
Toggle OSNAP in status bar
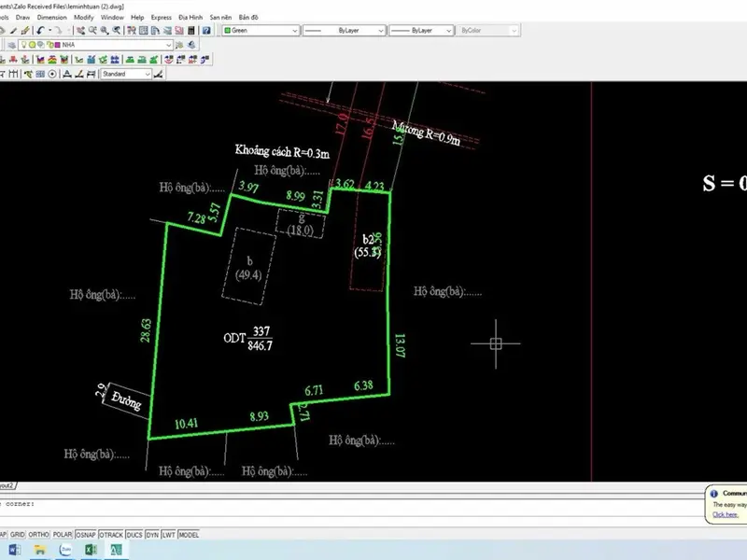point(86,535)
